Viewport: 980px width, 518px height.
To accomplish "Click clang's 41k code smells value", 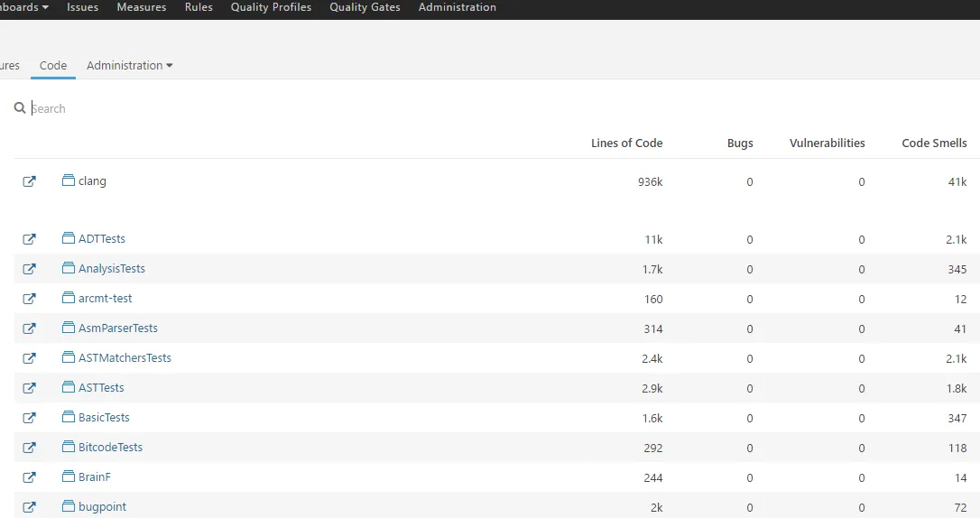I will click(x=957, y=181).
